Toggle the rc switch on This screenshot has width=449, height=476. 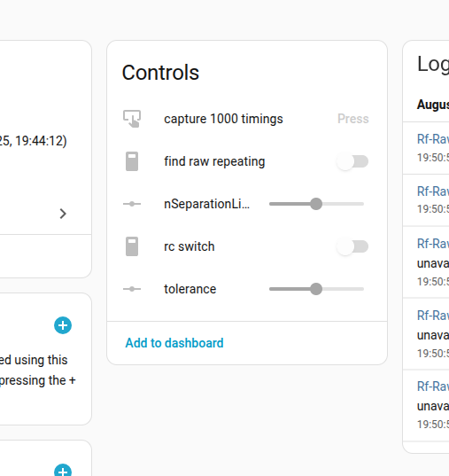[x=352, y=246]
